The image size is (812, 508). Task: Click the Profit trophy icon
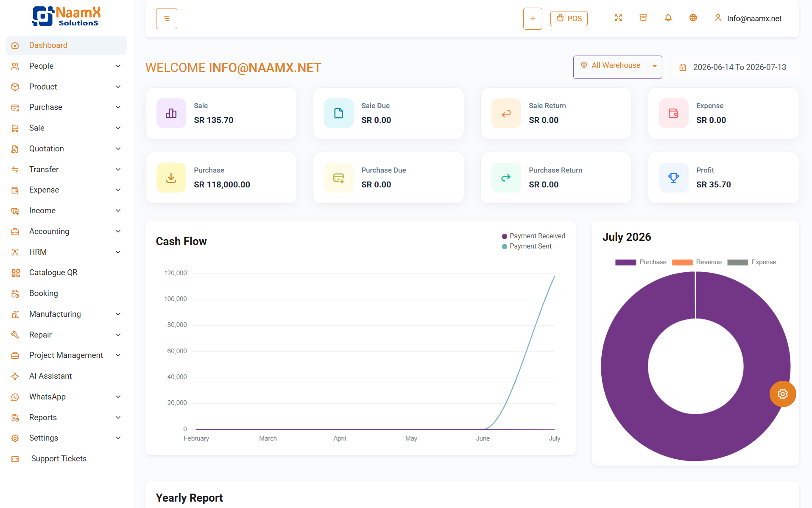tap(674, 178)
